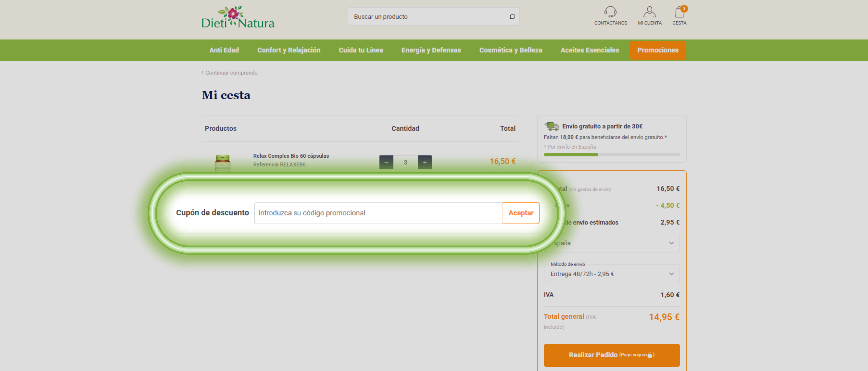The image size is (868, 371).
Task: Click the promotional code input field
Action: point(377,213)
